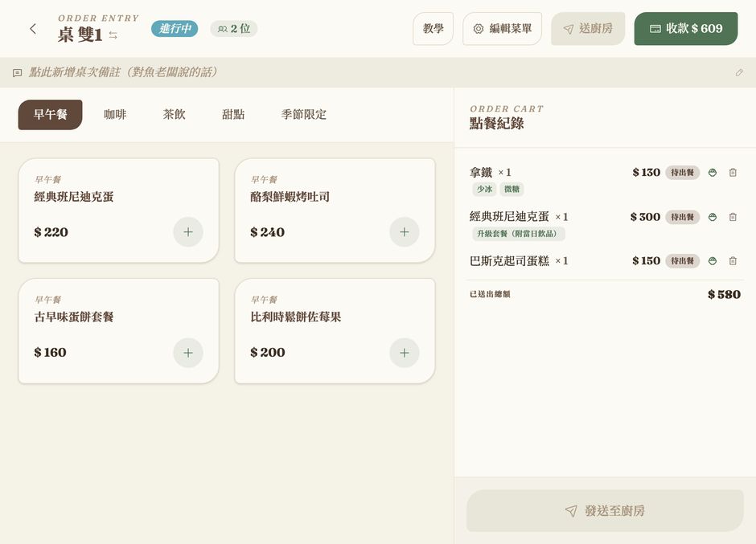756x544 pixels.
Task: Delete 拿鐵 with the trash icon
Action: (x=733, y=173)
